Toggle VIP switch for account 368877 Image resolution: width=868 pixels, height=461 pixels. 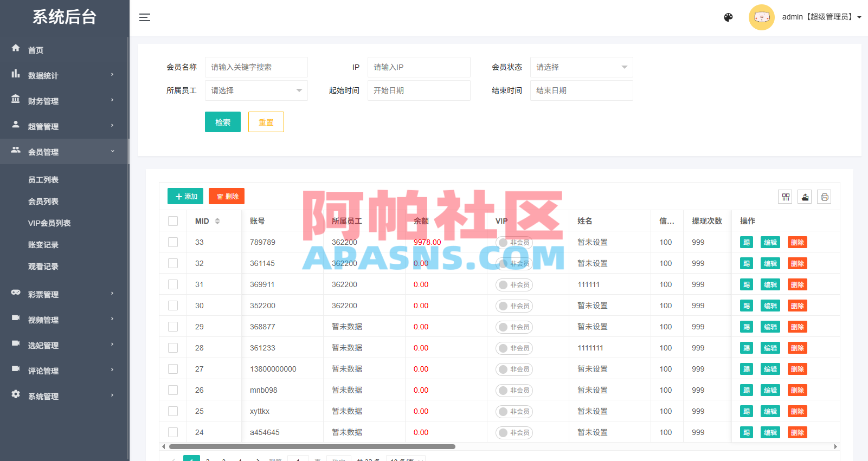(x=514, y=327)
